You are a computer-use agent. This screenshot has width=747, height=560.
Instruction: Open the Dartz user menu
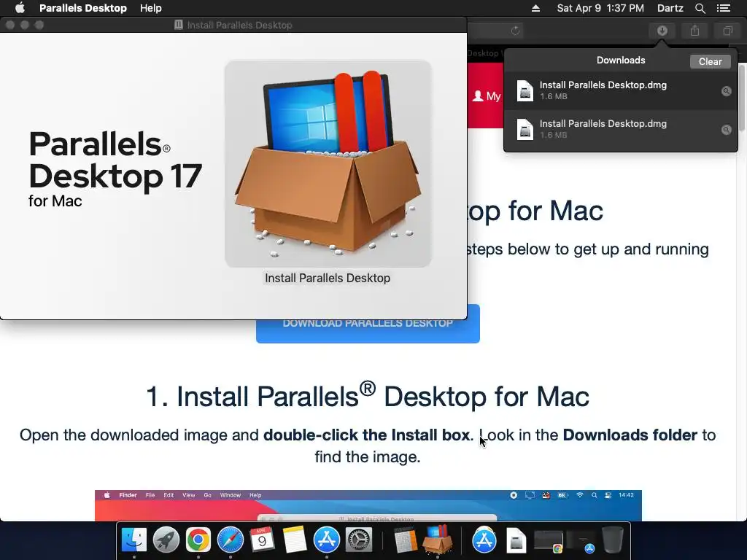tap(670, 8)
